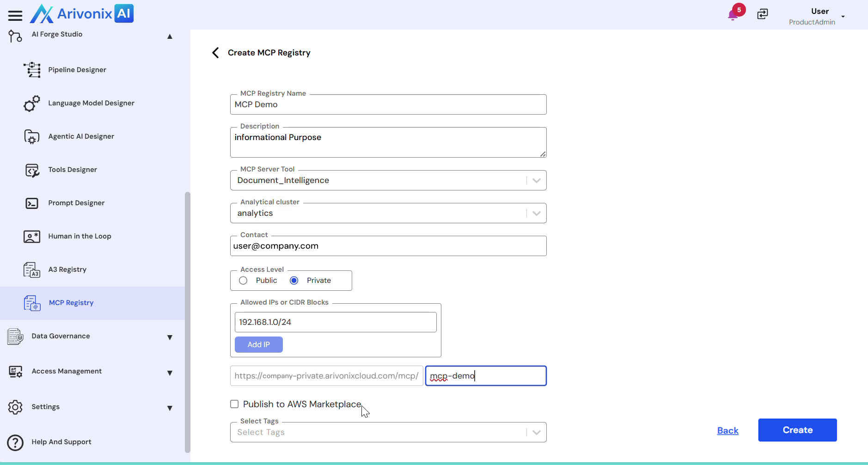Click the switch workspace icon in header
The image size is (868, 465).
coord(762,14)
